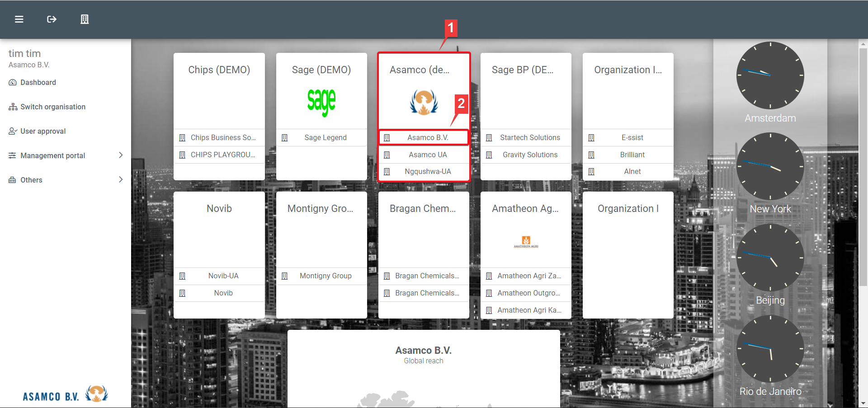The image size is (868, 408).
Task: Click the Switch organisation hierarchy icon
Action: coord(13,107)
